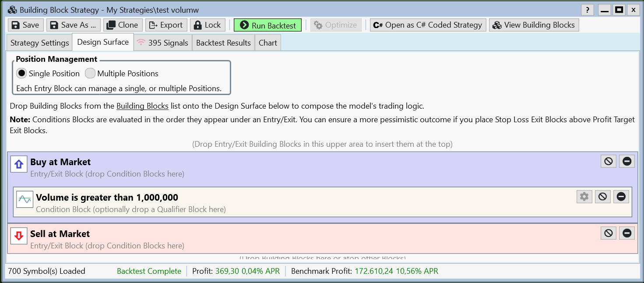This screenshot has width=644, height=283.
Task: Click the Lock strategy button
Action: pyautogui.click(x=208, y=25)
